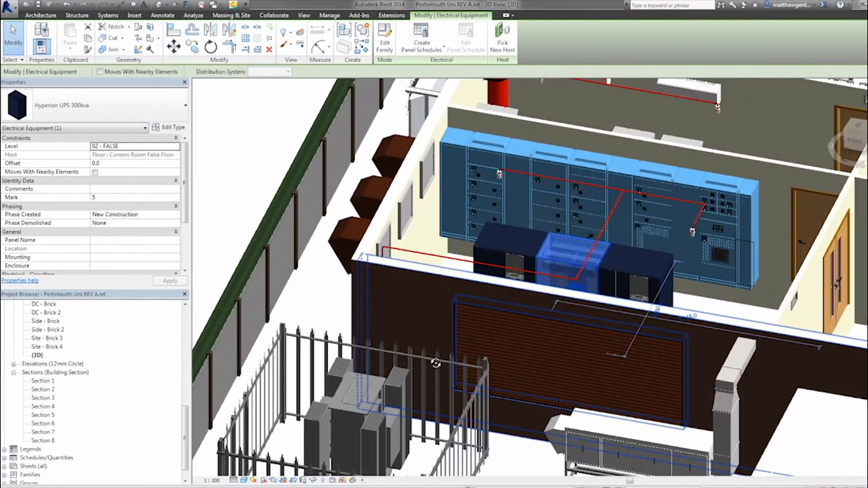This screenshot has width=868, height=488.
Task: Enable Moves With Nearby Elements in options bar
Action: pos(100,72)
